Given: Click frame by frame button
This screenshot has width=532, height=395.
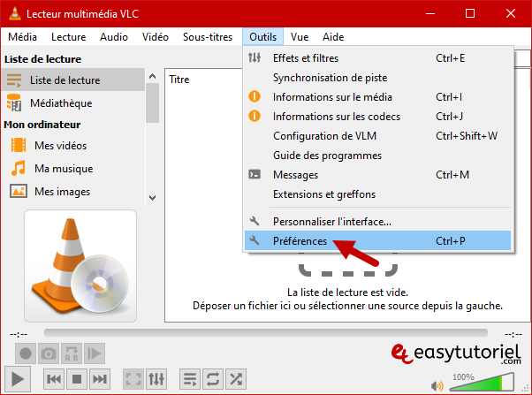Looking at the screenshot, I should (x=95, y=353).
